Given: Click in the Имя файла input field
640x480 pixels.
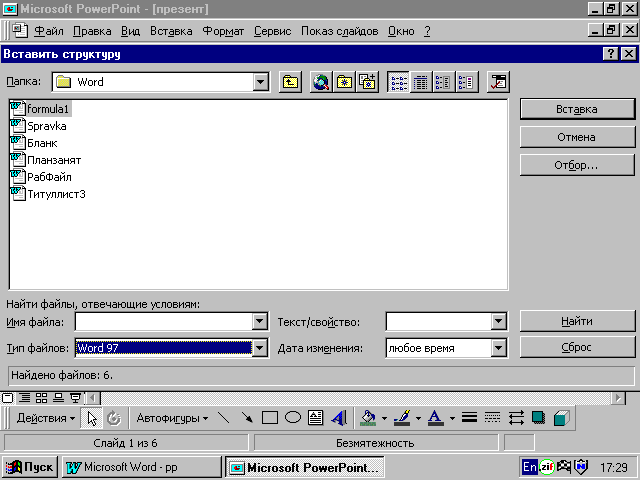Looking at the screenshot, I should tap(164, 322).
